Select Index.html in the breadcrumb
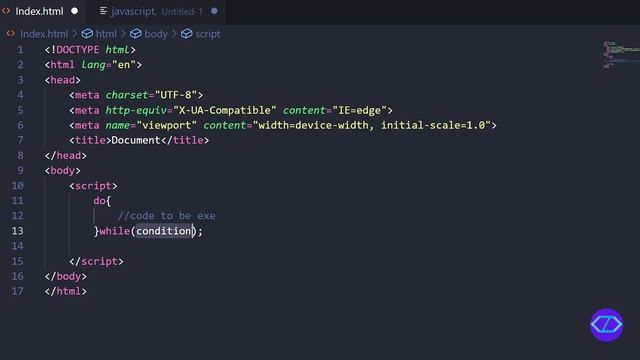Image resolution: width=640 pixels, height=360 pixels. click(x=44, y=34)
